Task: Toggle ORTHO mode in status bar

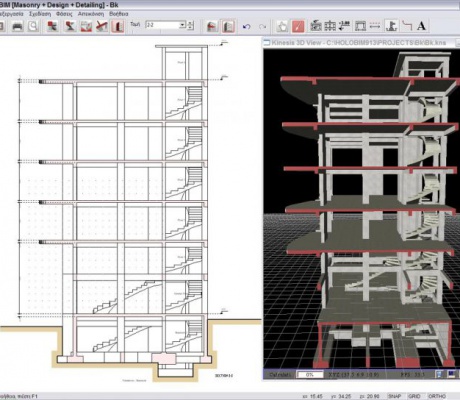Action: 436,396
